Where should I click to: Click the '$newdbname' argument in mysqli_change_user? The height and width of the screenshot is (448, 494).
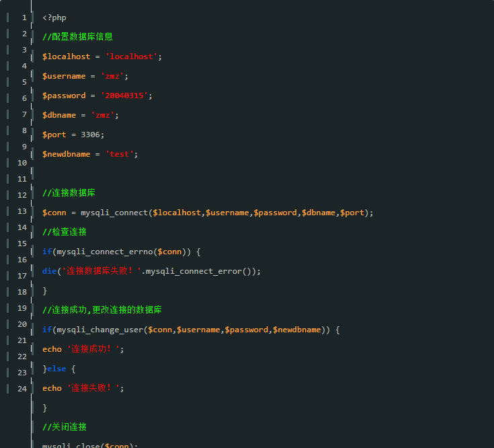click(297, 330)
